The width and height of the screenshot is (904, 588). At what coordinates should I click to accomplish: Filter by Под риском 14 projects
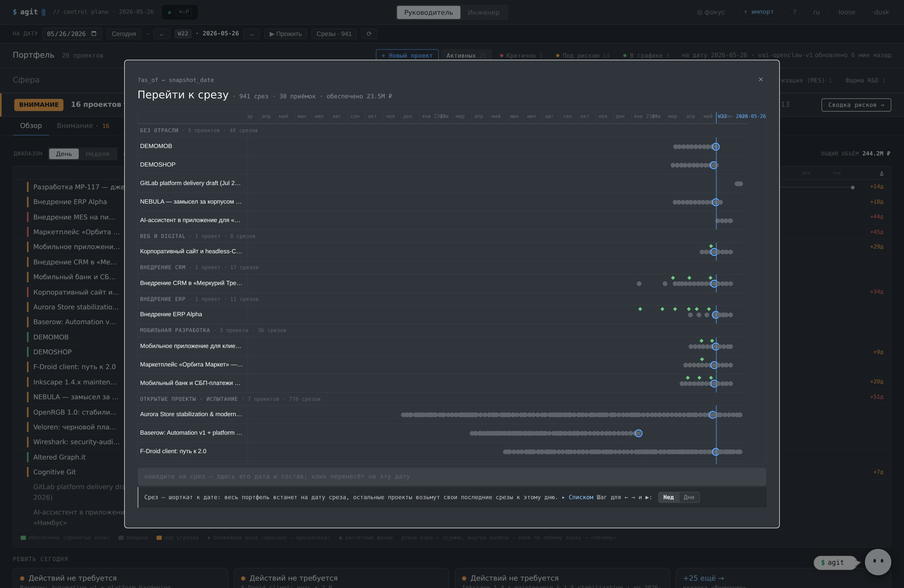[x=583, y=56]
